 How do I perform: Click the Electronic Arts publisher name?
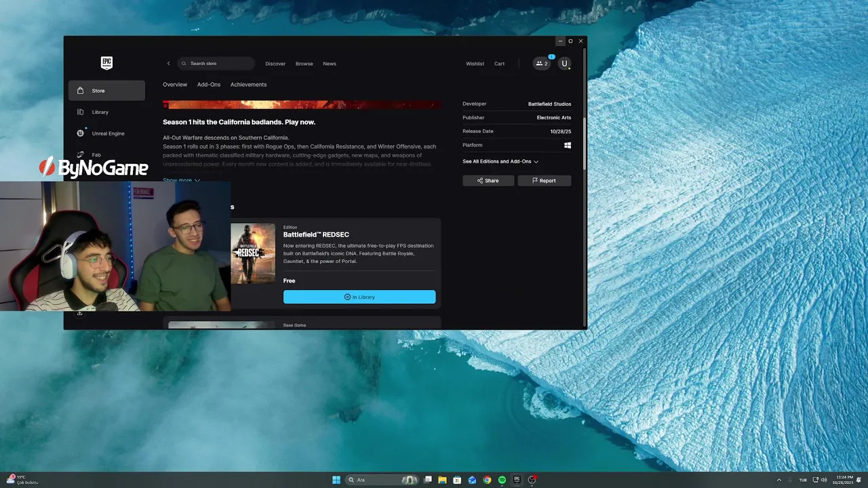click(554, 118)
